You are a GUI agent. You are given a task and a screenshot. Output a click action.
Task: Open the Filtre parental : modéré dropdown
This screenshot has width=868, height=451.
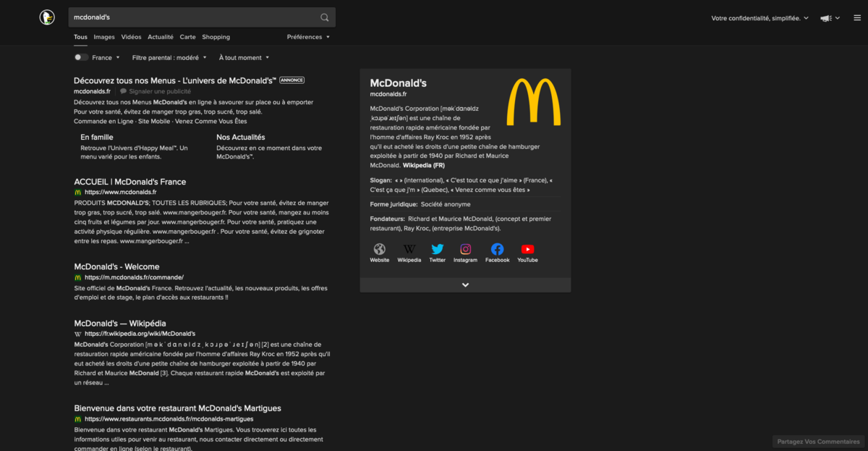pos(169,58)
